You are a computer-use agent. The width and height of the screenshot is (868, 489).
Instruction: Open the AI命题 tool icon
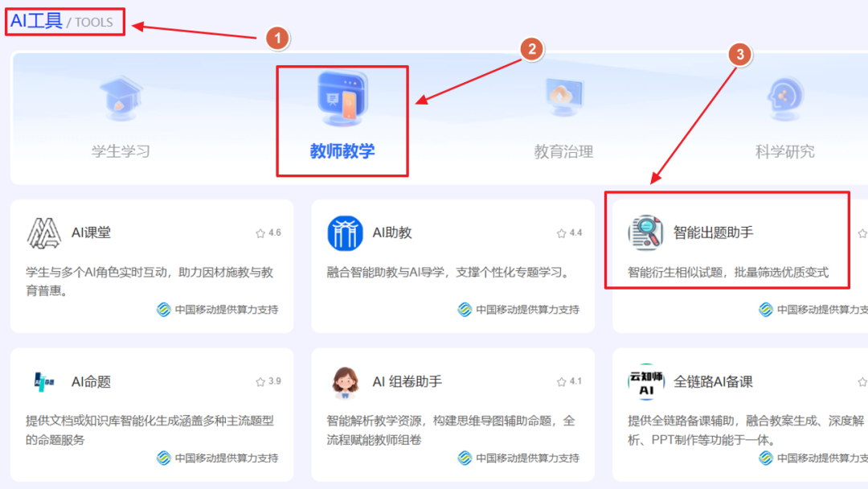click(44, 381)
